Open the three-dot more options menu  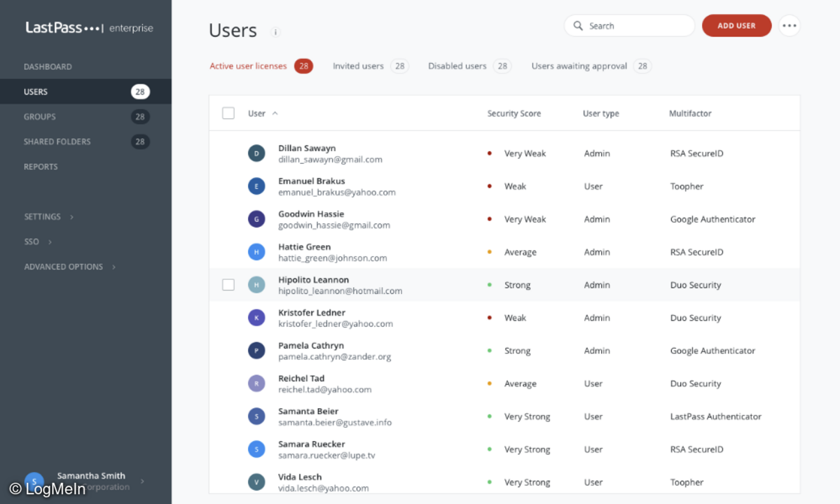coord(789,26)
